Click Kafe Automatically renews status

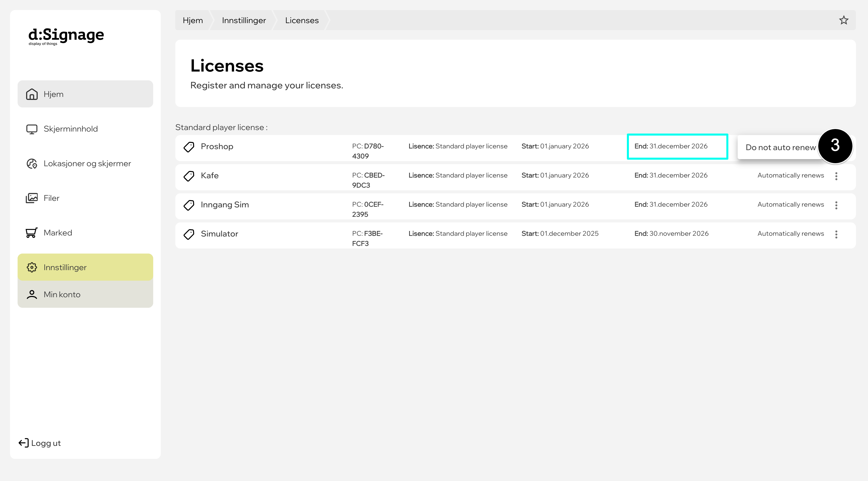coord(790,175)
